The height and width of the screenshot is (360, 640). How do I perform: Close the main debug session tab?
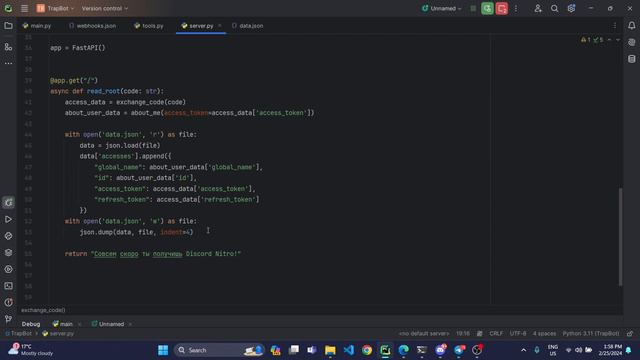point(80,324)
